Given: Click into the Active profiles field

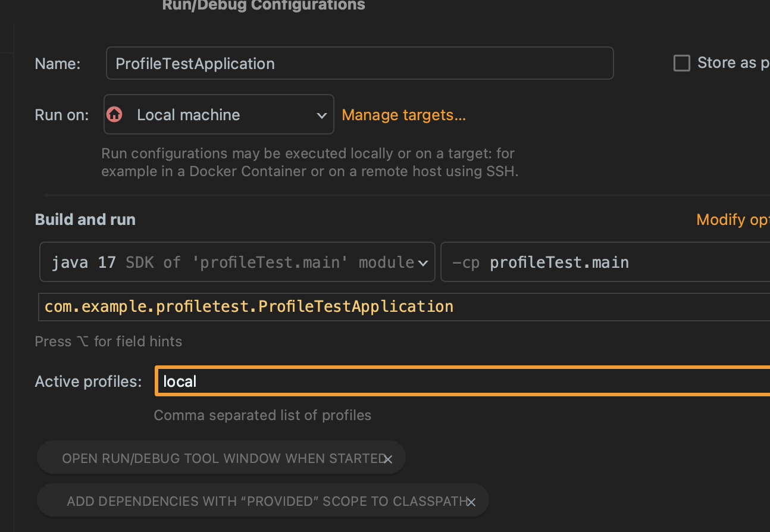Looking at the screenshot, I should tap(463, 381).
